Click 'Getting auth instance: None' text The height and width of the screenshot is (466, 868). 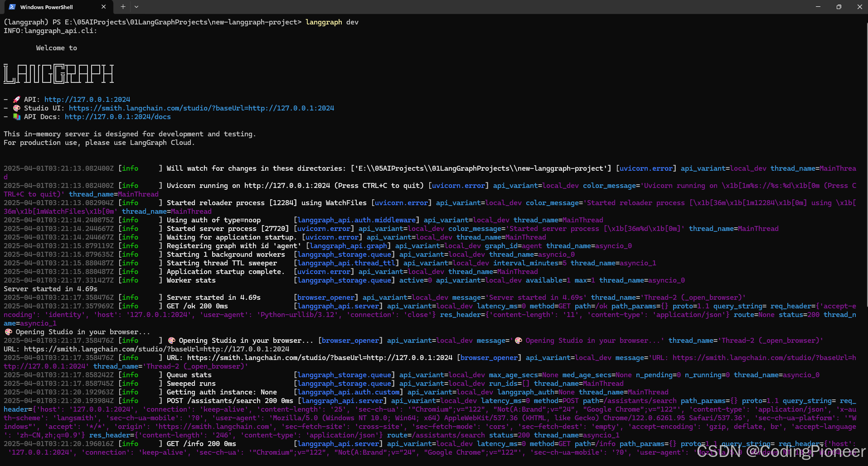222,392
